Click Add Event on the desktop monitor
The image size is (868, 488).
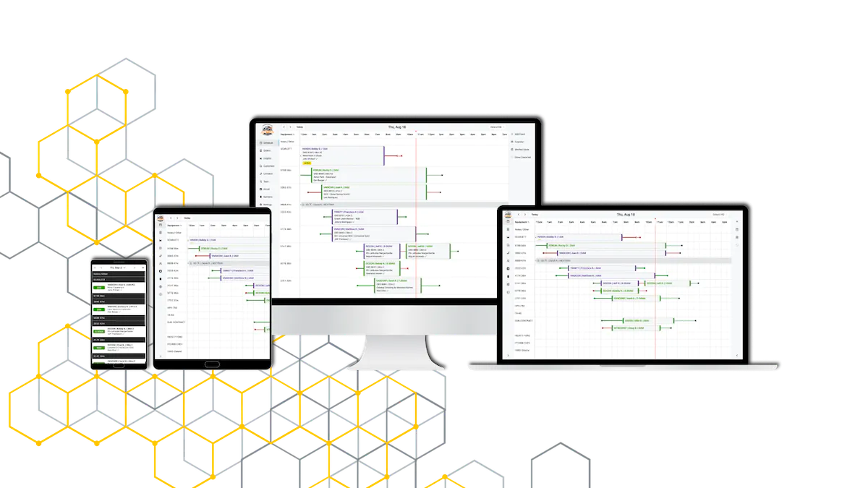pyautogui.click(x=519, y=134)
